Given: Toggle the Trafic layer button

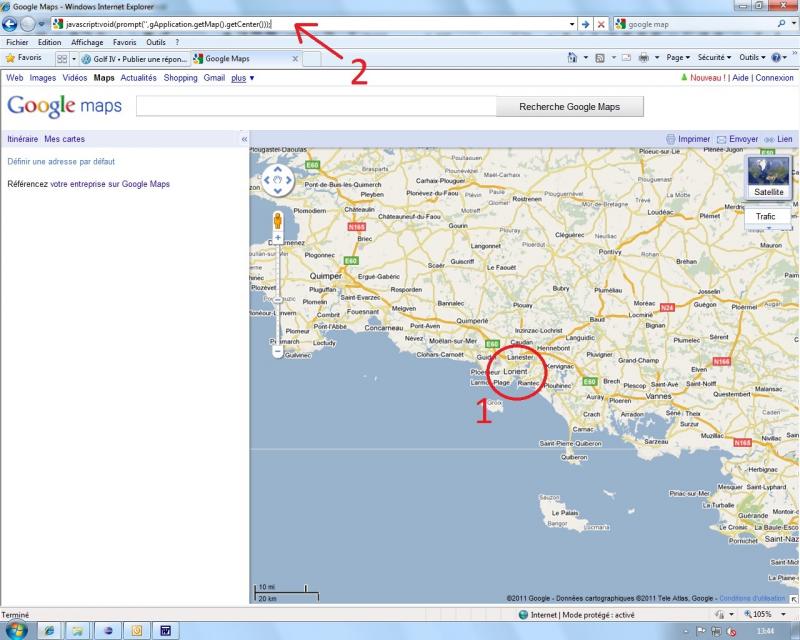Looking at the screenshot, I should tap(765, 216).
